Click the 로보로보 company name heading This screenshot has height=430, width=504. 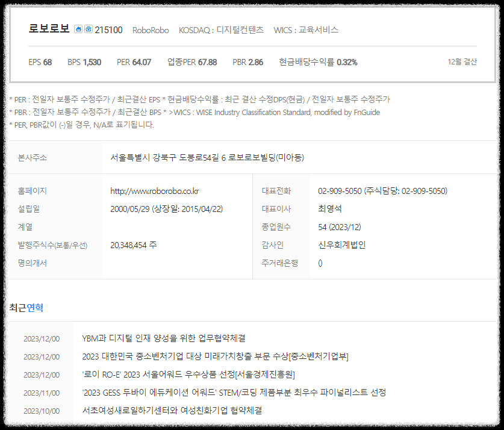49,28
